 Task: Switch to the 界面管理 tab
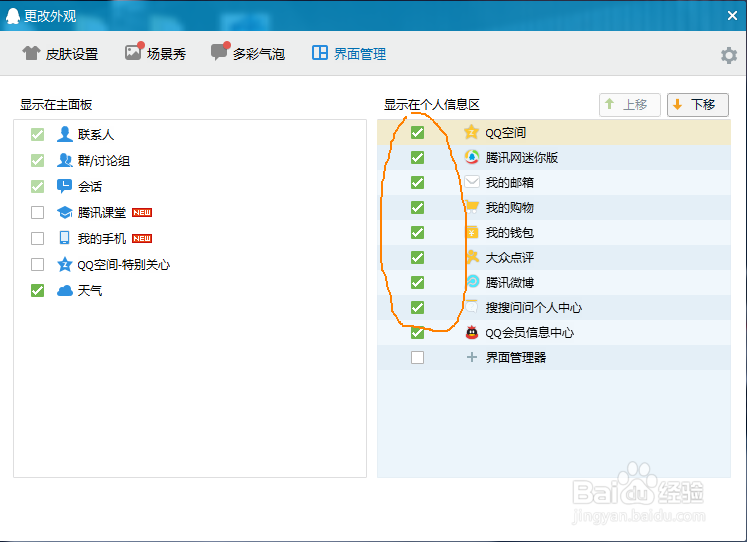click(x=349, y=53)
